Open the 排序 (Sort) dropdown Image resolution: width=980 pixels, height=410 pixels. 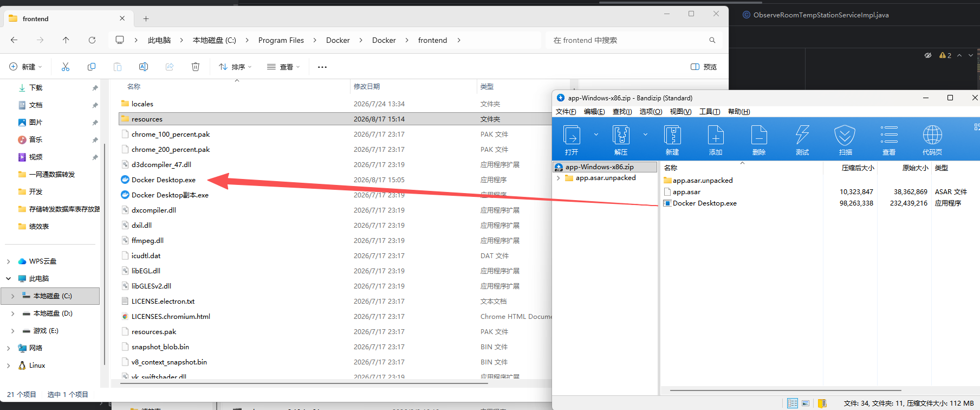point(235,67)
